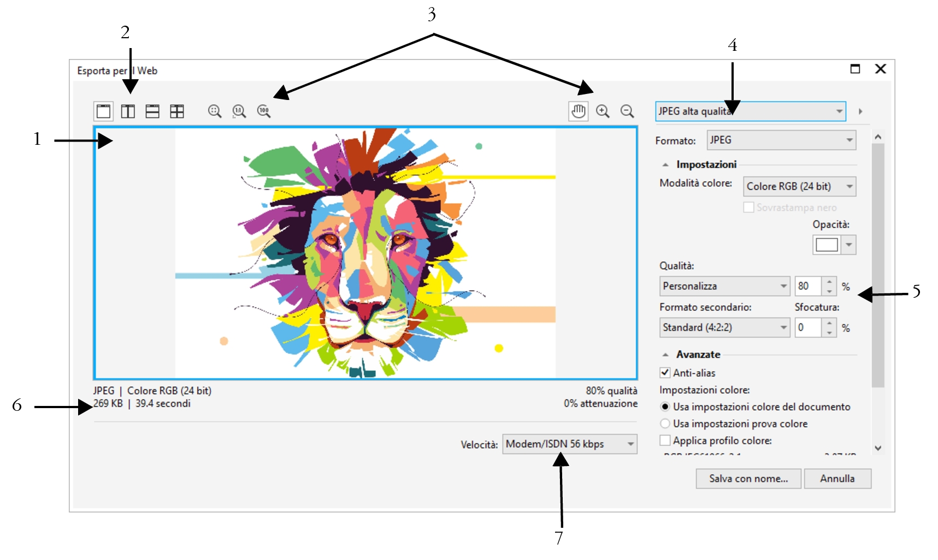
Task: Click the zoom to 100% icon
Action: click(264, 111)
